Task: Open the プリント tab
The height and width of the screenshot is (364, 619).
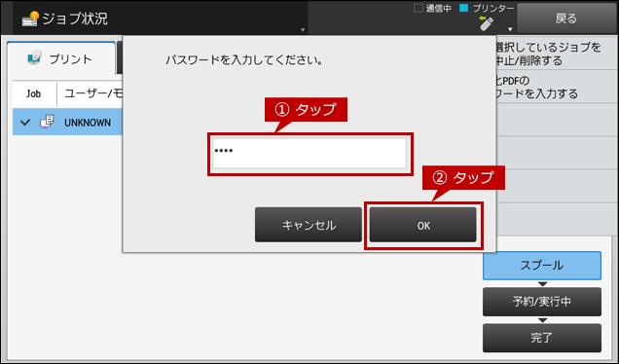Action: pos(61,58)
